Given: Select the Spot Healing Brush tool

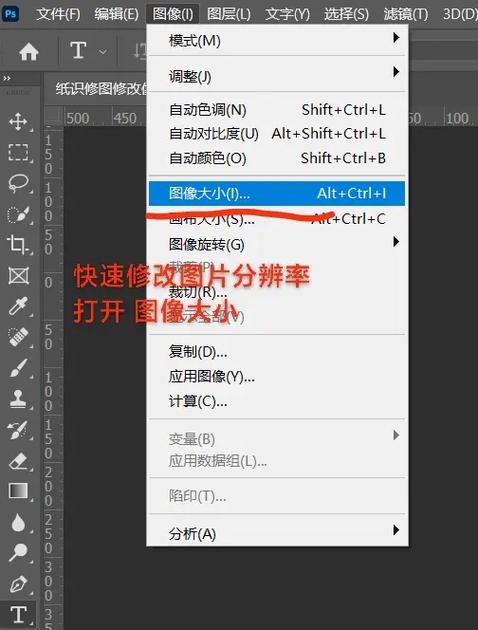Looking at the screenshot, I should click(18, 337).
